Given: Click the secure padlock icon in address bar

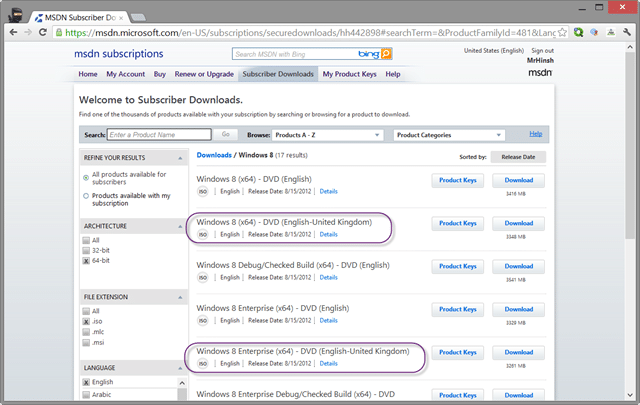Looking at the screenshot, I should point(59,33).
